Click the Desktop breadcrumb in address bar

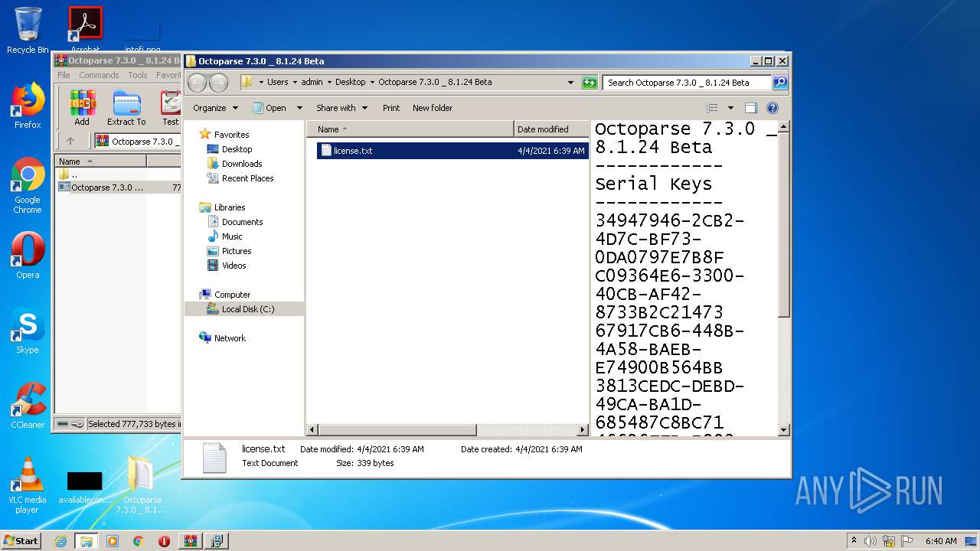(351, 82)
